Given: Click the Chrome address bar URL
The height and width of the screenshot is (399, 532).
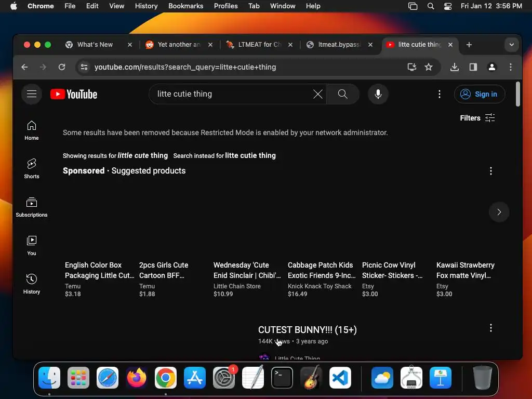Looking at the screenshot, I should 185,67.
